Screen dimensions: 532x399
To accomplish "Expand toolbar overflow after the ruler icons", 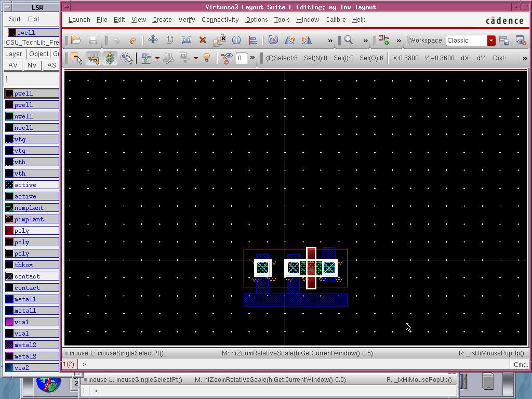I will (x=330, y=41).
